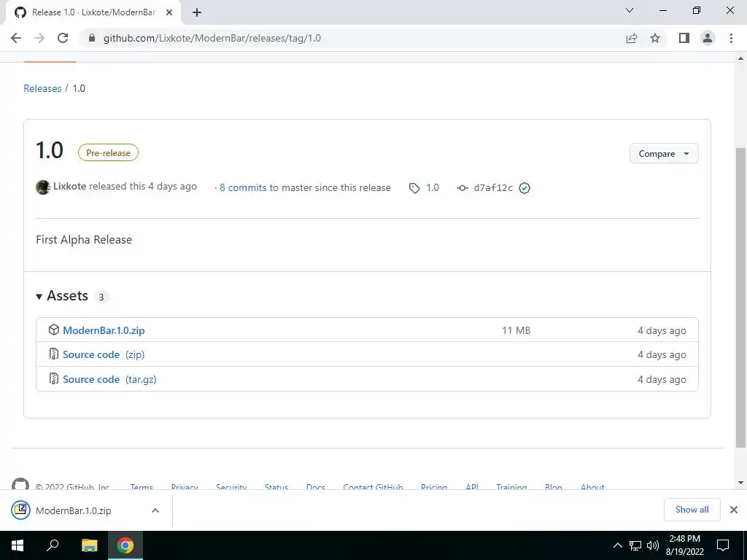Click the volume speaker tray icon

coord(653,545)
